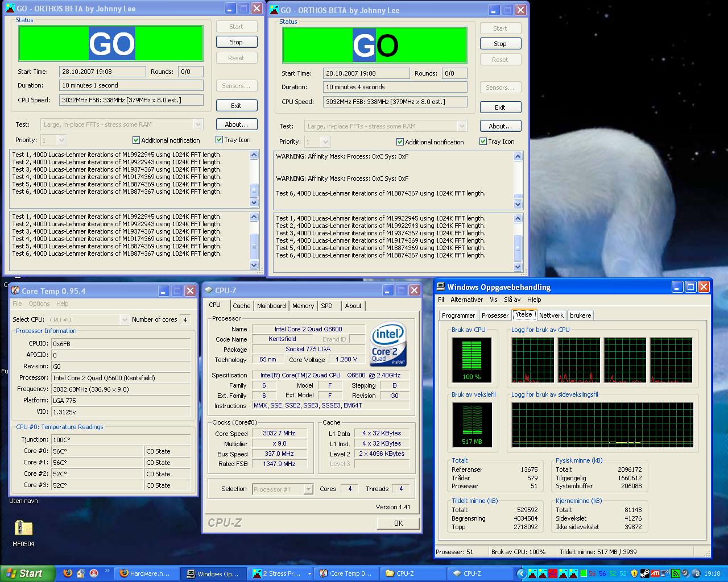Uncheck Tray Icon in left Orthos

(x=219, y=139)
